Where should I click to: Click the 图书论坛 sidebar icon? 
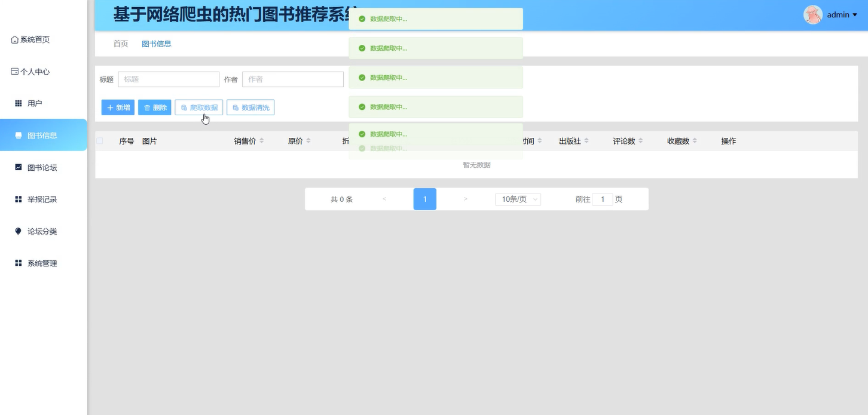tap(17, 167)
